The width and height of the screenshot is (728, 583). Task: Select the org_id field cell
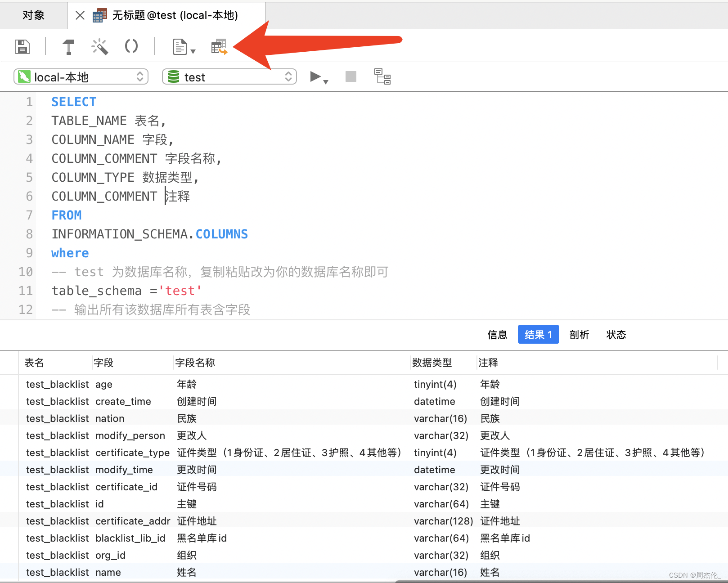[x=111, y=555]
